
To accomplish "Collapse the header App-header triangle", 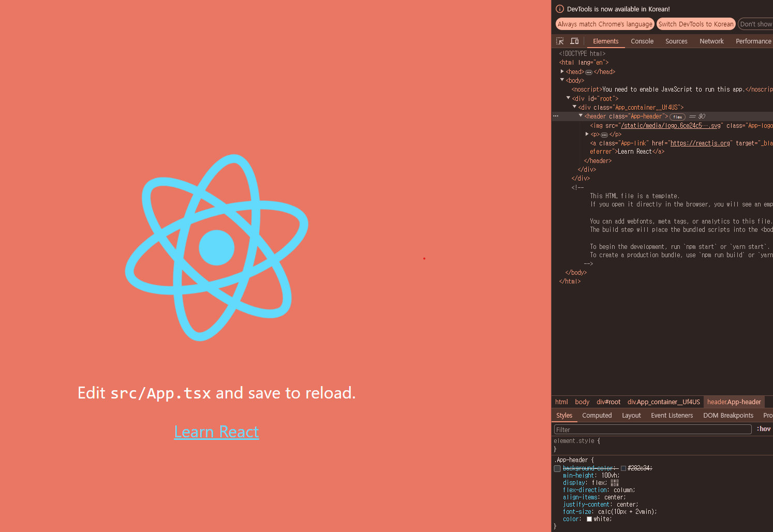I will 581,116.
